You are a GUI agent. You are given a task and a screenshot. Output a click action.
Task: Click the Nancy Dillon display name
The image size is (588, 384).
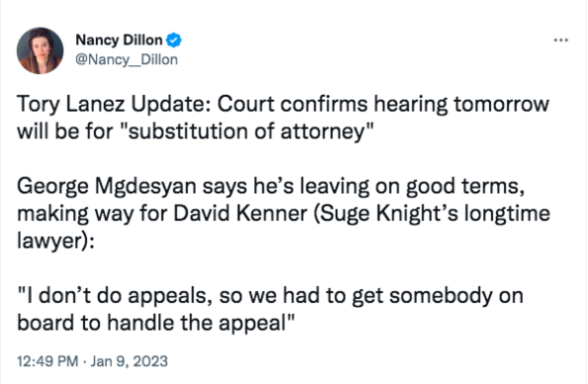(x=119, y=39)
